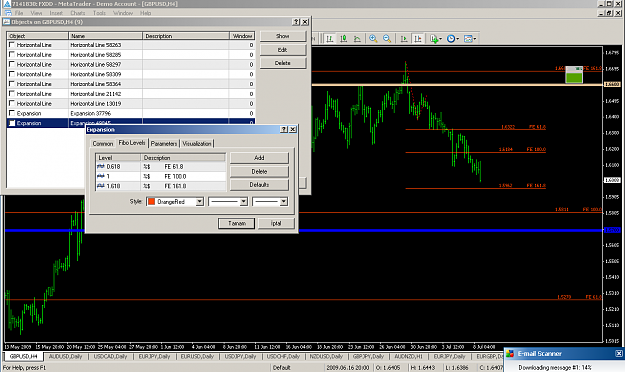The height and width of the screenshot is (372, 625).
Task: Click the Periods clock icon
Action: pyautogui.click(x=451, y=39)
